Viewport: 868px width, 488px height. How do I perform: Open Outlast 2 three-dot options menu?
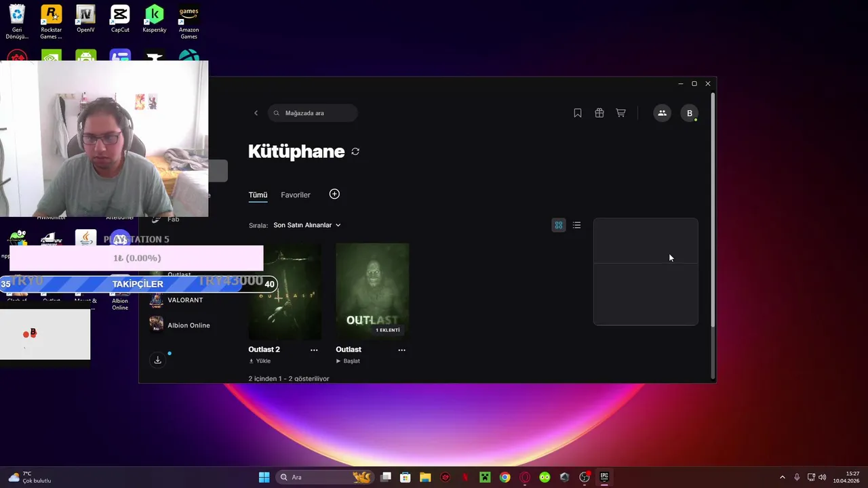(314, 350)
